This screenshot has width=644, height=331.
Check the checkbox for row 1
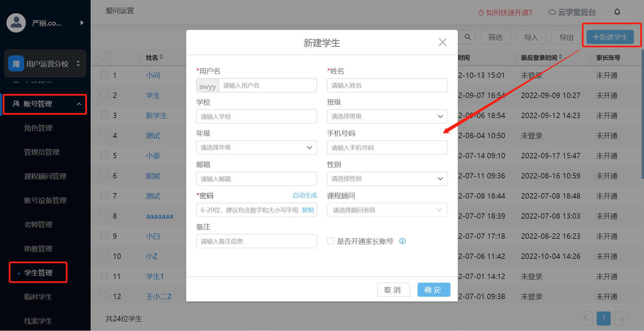pyautogui.click(x=104, y=75)
